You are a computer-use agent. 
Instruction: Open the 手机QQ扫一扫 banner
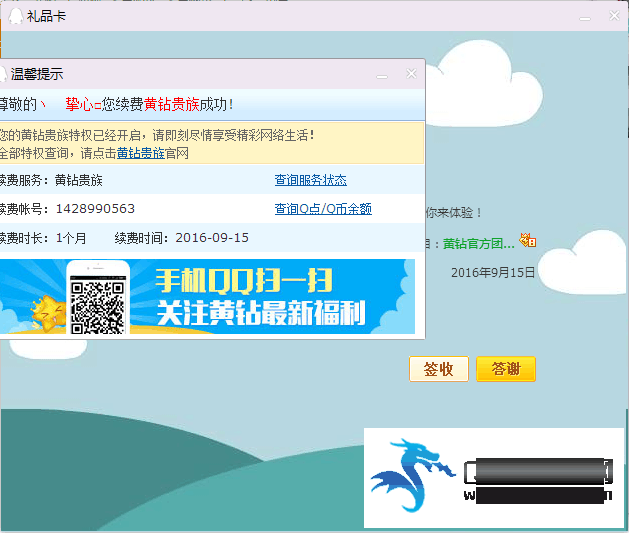(207, 296)
